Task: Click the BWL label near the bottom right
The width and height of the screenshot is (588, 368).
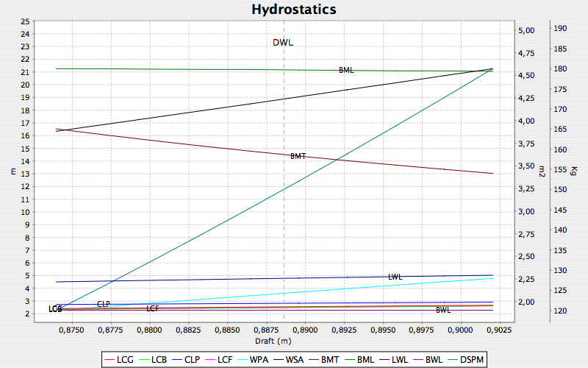Action: point(443,310)
